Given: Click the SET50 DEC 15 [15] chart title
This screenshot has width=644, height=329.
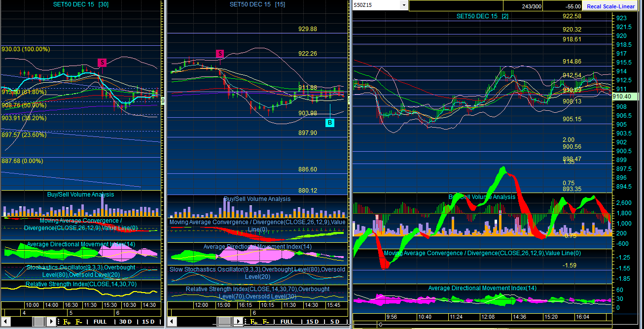Looking at the screenshot, I should tap(257, 4).
